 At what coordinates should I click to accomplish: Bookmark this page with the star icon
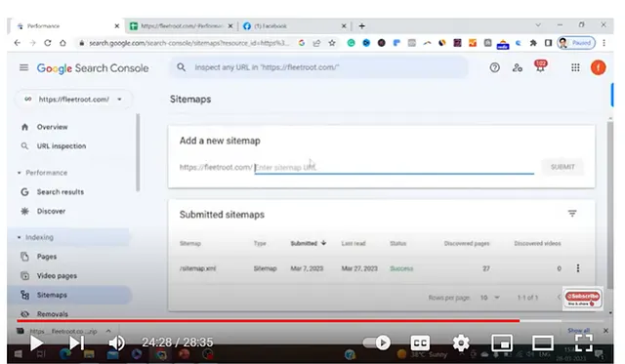coord(332,43)
